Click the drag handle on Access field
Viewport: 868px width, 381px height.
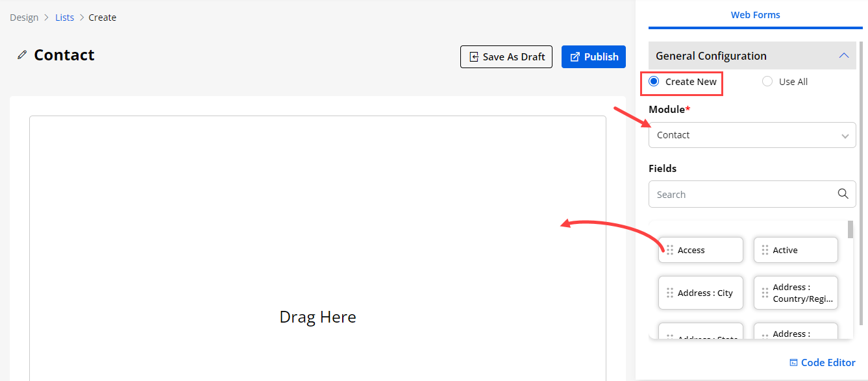pos(669,250)
